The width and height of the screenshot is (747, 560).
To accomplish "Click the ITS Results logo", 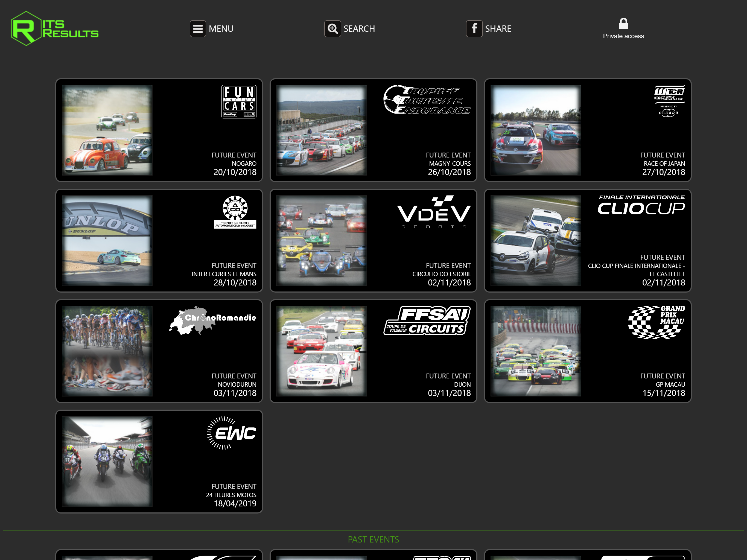I will (54, 29).
